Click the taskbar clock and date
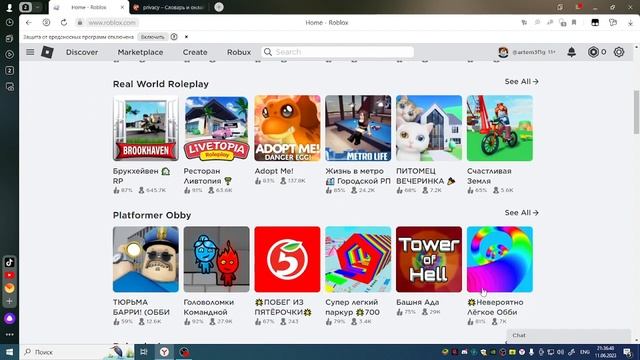Viewport: 640px width, 360px height. pos(606,352)
